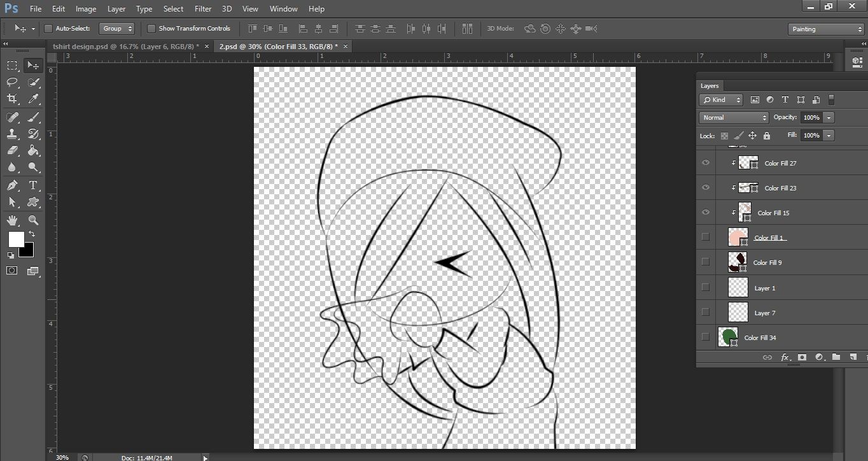Enable the Auto-Select checkbox

(x=48, y=29)
